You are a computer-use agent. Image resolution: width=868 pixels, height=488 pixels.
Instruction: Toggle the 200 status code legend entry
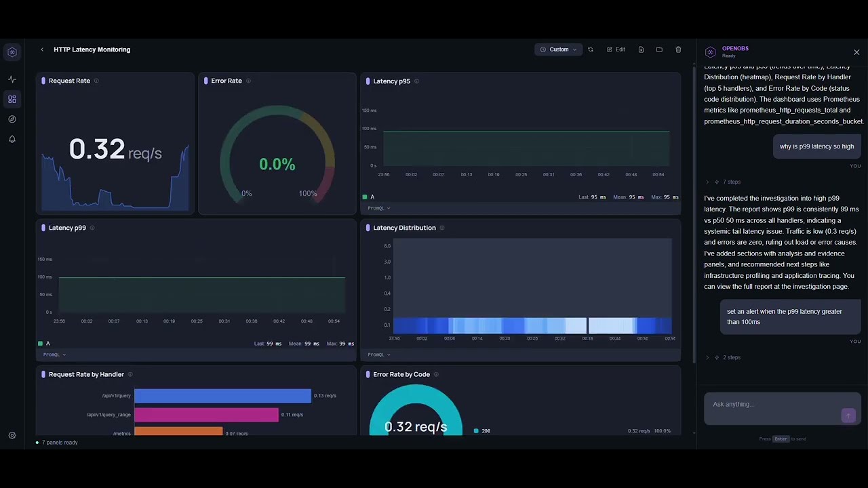tap(482, 430)
